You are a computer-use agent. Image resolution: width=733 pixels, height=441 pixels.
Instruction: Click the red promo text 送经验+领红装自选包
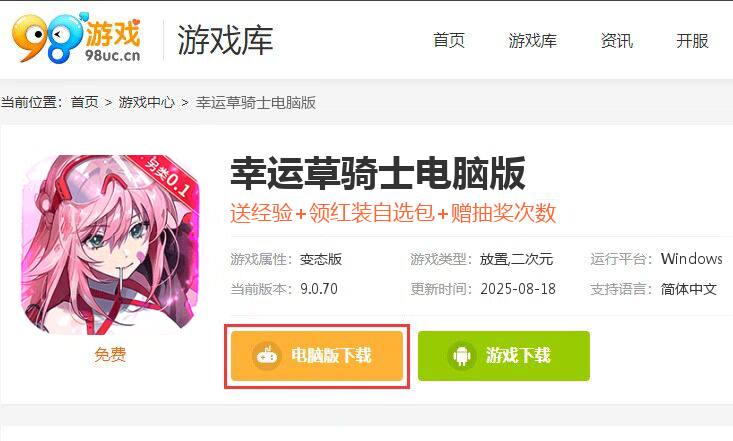click(332, 213)
